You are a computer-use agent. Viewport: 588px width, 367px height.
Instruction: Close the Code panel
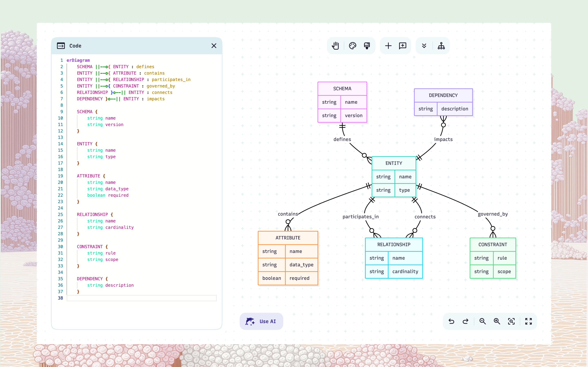tap(214, 46)
